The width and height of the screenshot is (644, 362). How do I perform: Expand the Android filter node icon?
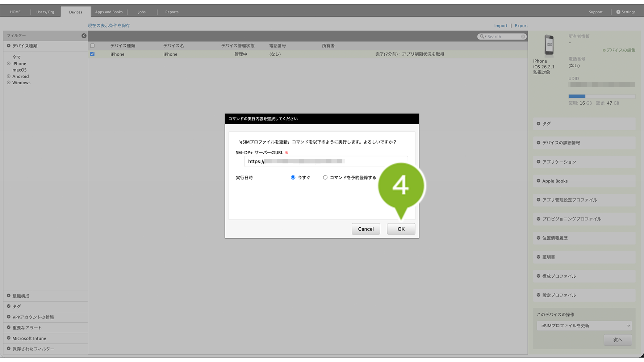click(x=9, y=76)
